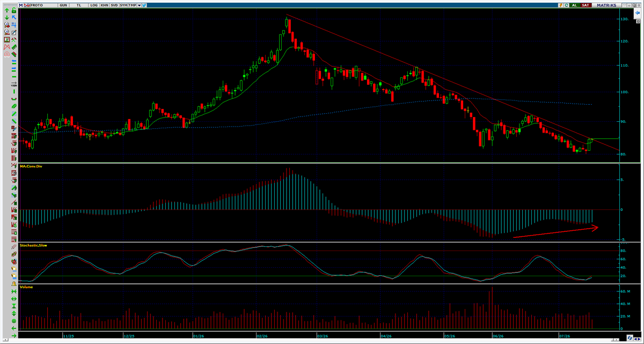
Task: Toggle the green padlock icon
Action: coord(14,10)
